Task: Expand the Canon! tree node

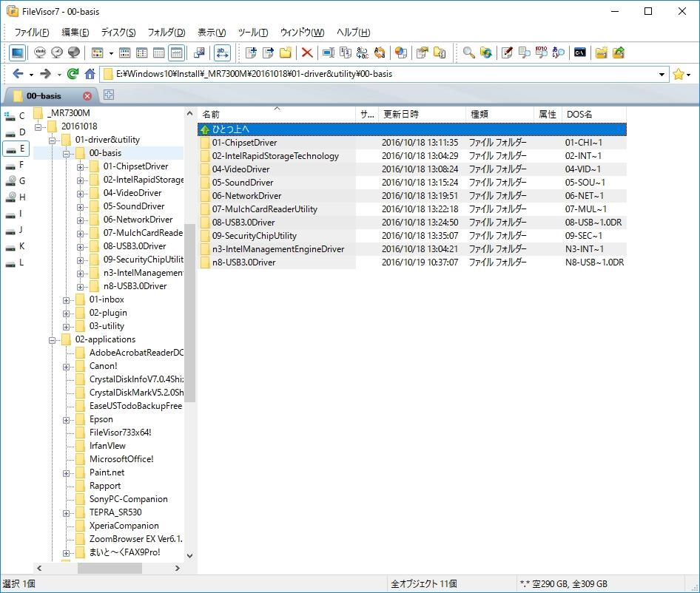Action: coord(66,367)
